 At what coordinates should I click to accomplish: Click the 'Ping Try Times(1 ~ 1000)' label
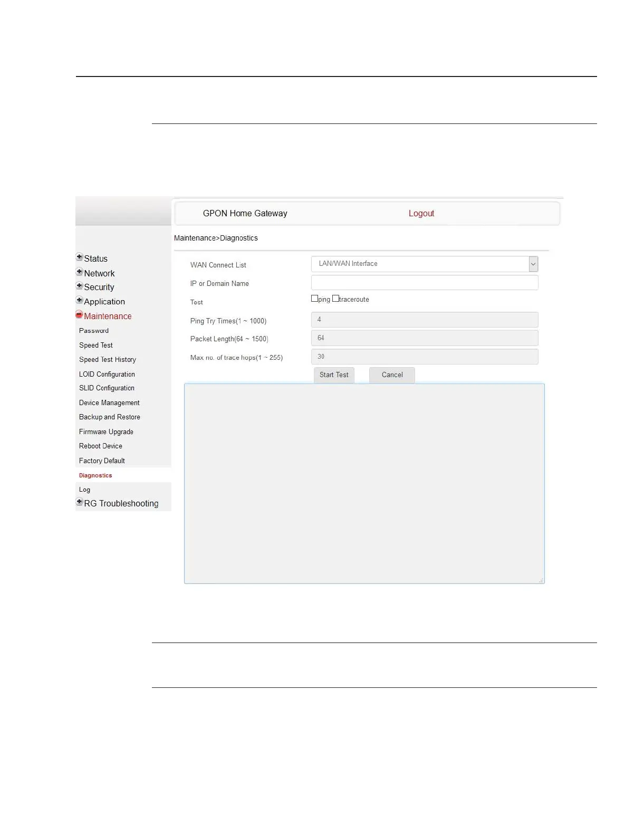(228, 321)
